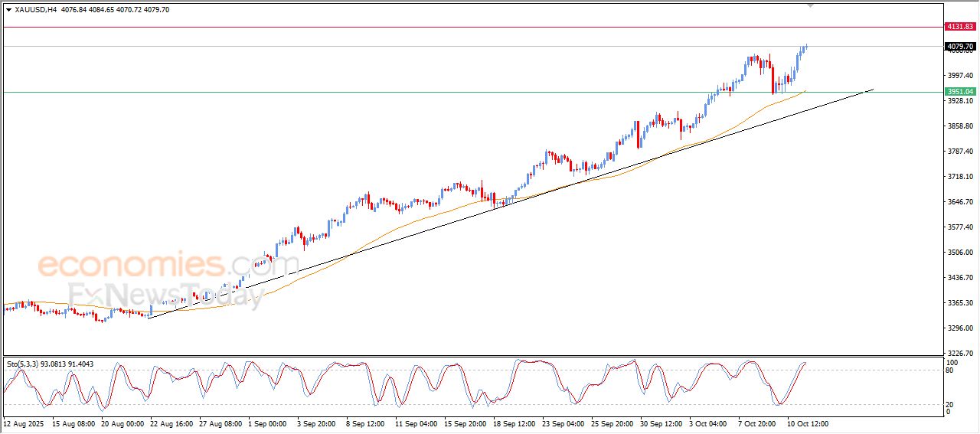
Task: Click the 3997.40 price axis label
Action: 959,75
